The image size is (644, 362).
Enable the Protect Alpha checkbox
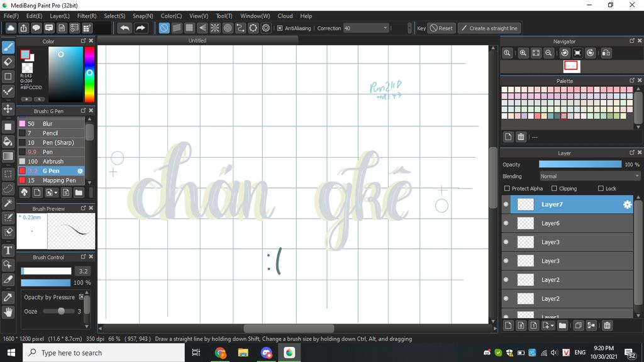click(507, 189)
